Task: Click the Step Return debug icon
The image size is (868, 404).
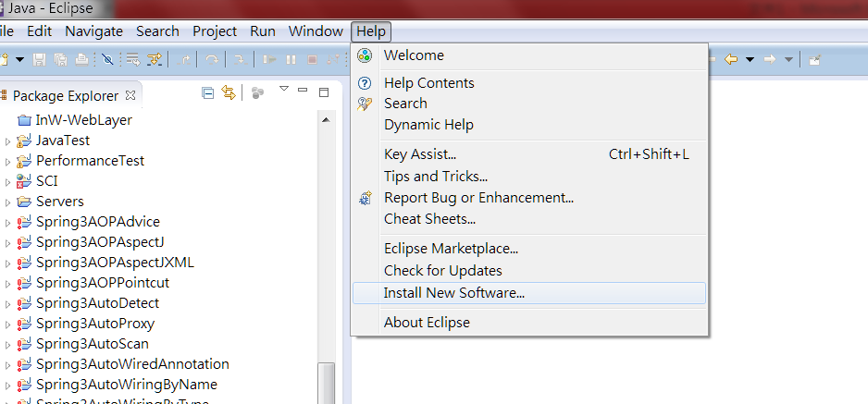Action: (186, 60)
